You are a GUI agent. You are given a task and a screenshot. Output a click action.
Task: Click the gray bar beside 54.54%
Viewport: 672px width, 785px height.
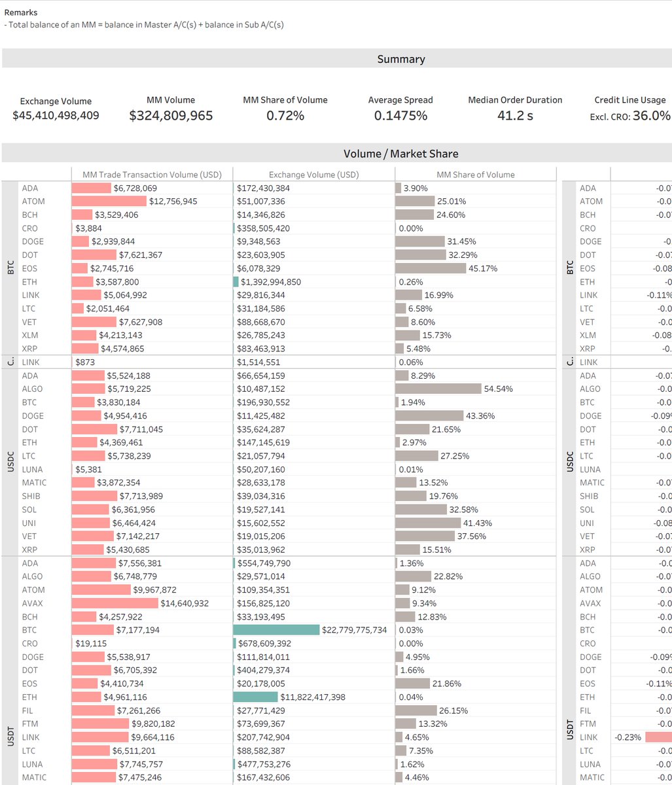tap(438, 389)
